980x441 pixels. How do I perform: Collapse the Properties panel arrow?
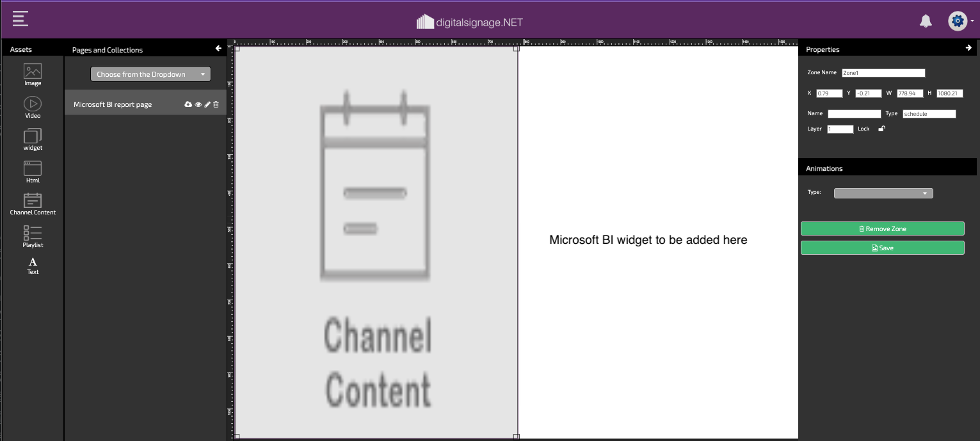click(968, 48)
